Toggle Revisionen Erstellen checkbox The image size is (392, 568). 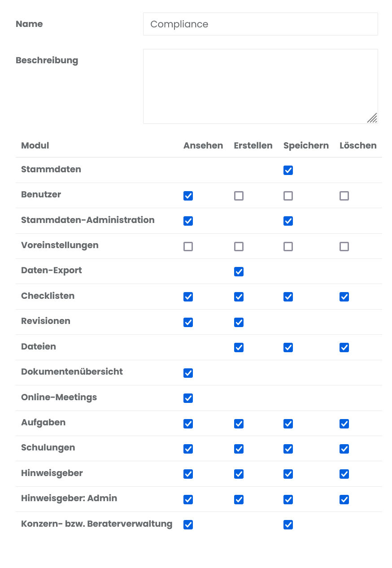[239, 322]
